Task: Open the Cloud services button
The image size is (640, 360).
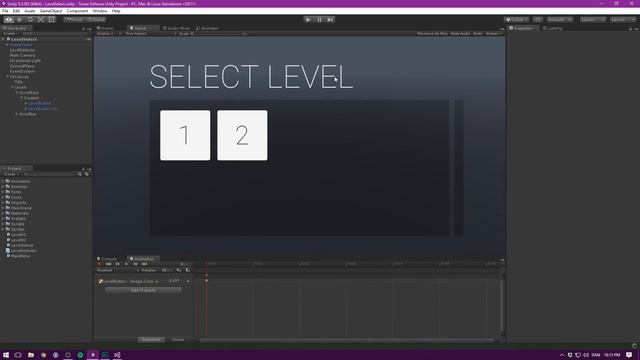Action: (538, 20)
